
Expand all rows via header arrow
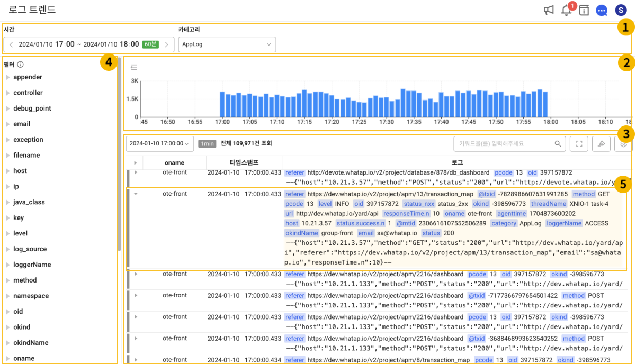[x=136, y=162]
